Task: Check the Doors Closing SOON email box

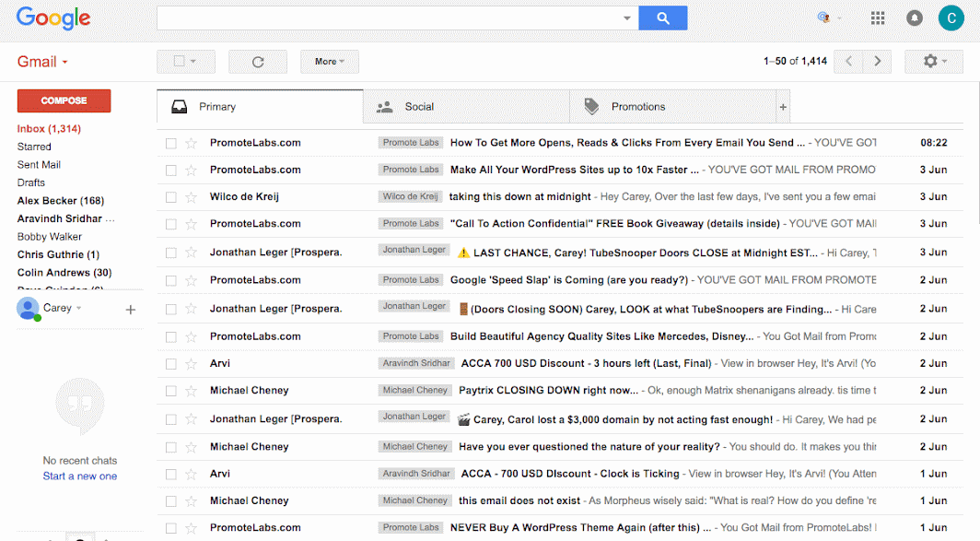Action: (x=170, y=309)
